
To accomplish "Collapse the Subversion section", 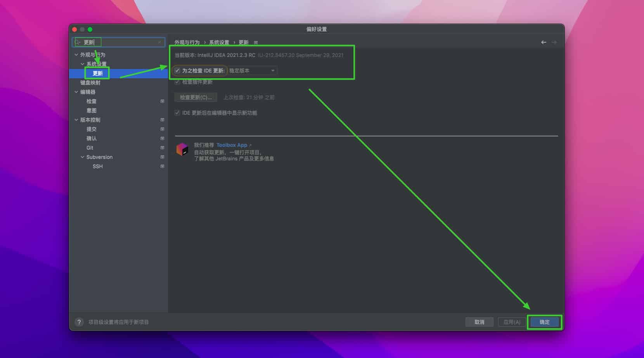I will coord(82,157).
